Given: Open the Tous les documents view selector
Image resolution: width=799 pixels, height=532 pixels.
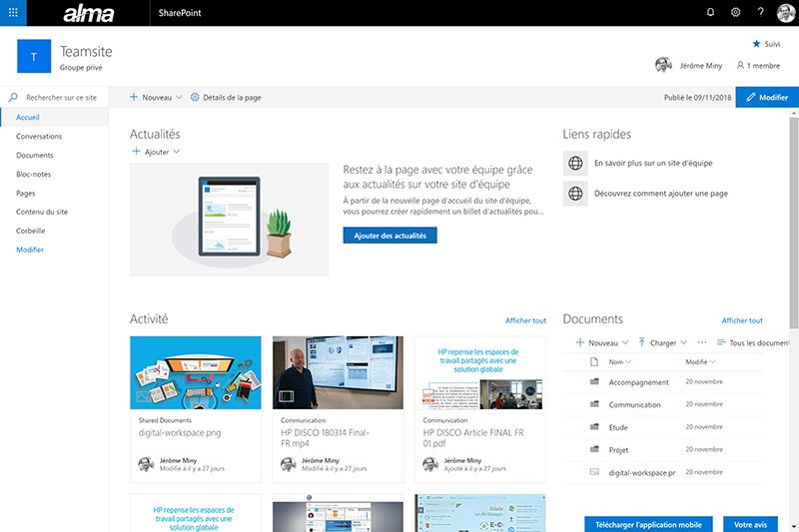Looking at the screenshot, I should [754, 342].
